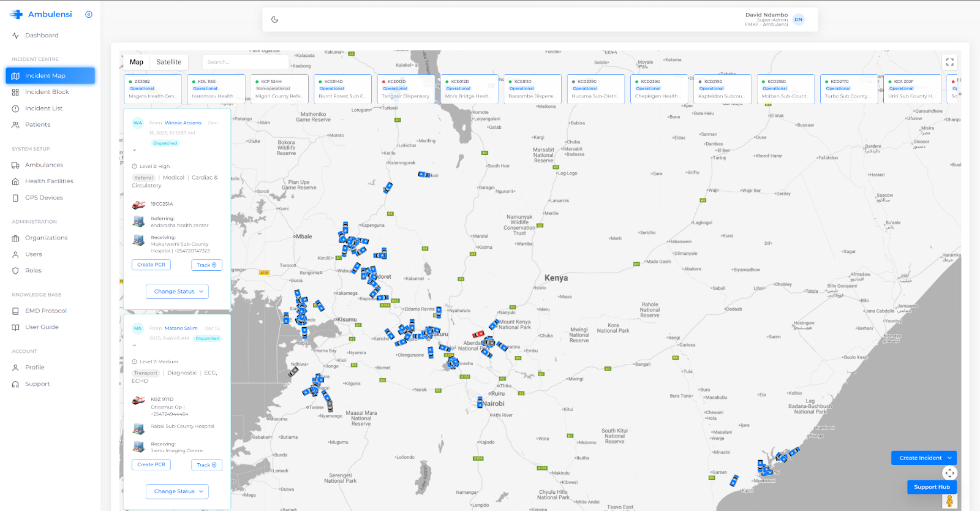Open Health Facilities section
The image size is (980, 511).
49,181
